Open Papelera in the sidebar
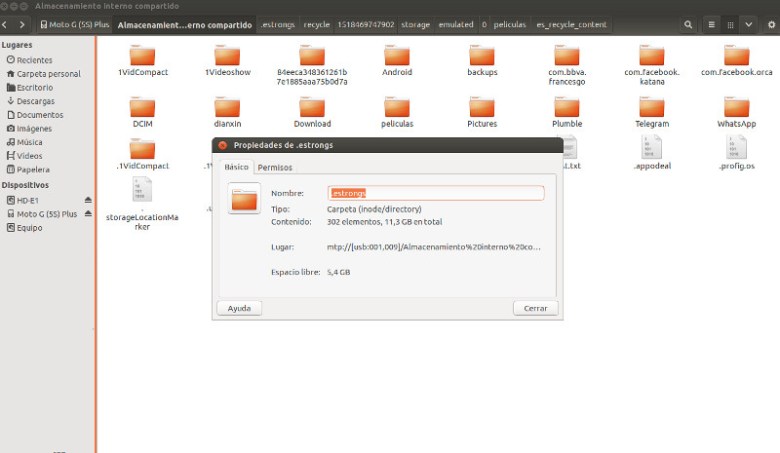Image resolution: width=780 pixels, height=453 pixels. click(x=33, y=170)
